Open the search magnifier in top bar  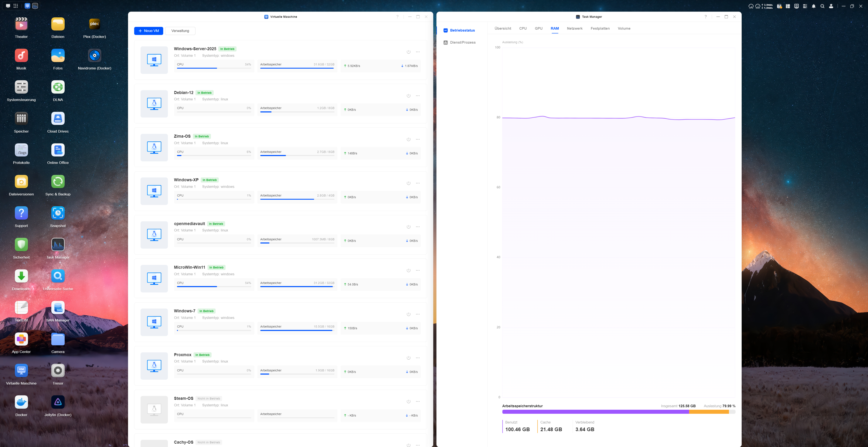tap(822, 6)
